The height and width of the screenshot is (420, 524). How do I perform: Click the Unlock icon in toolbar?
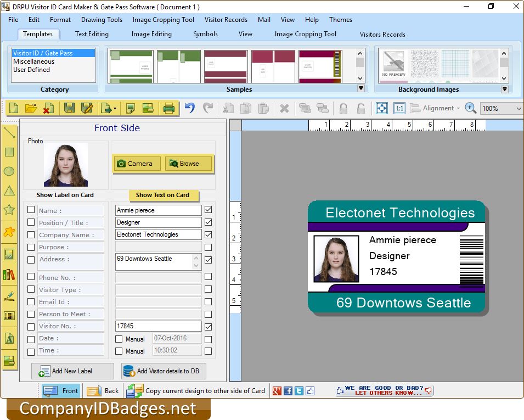click(x=361, y=108)
